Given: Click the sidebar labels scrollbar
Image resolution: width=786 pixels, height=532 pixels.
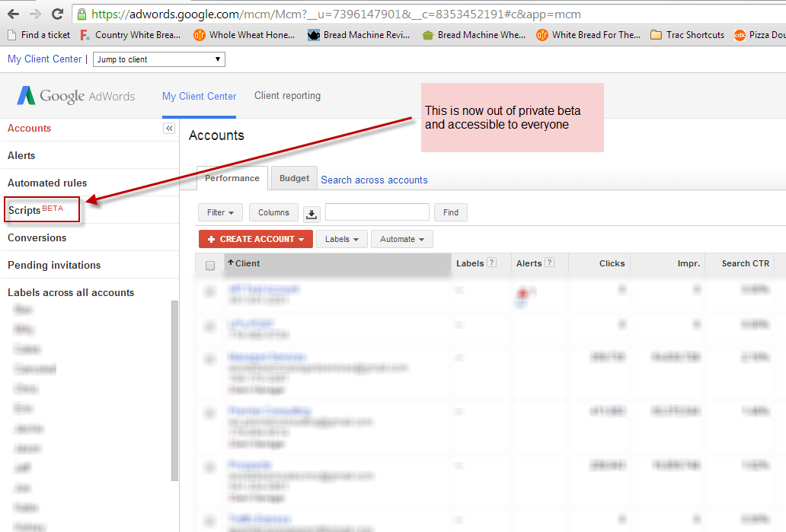Looking at the screenshot, I should tap(174, 390).
